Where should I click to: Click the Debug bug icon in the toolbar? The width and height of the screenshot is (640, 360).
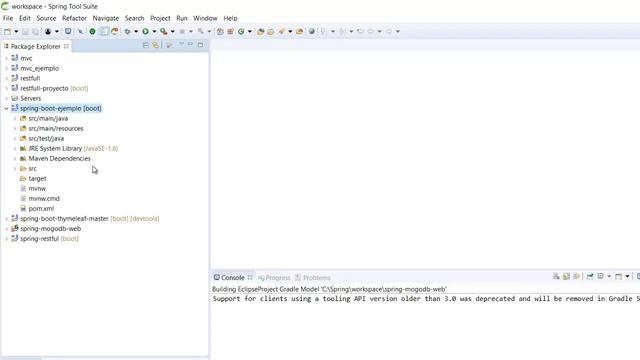pyautogui.click(x=127, y=31)
